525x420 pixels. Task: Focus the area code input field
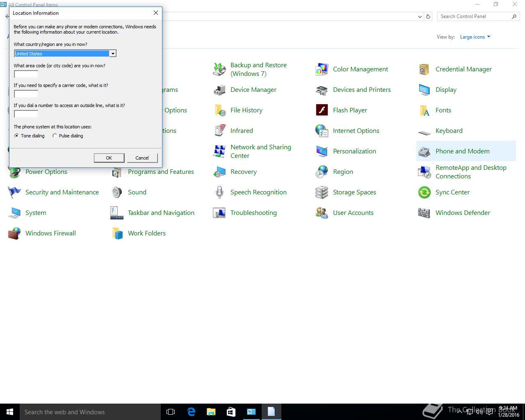tap(26, 74)
